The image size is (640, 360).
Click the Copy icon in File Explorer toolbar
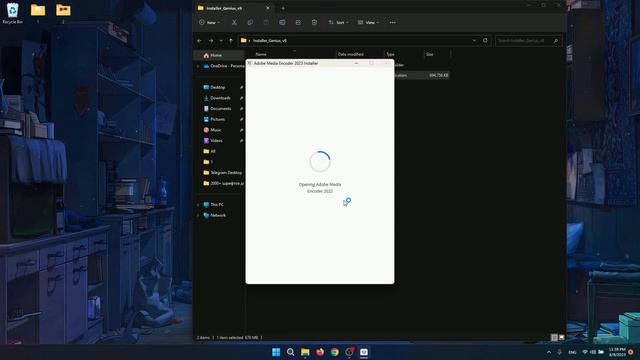(x=250, y=22)
